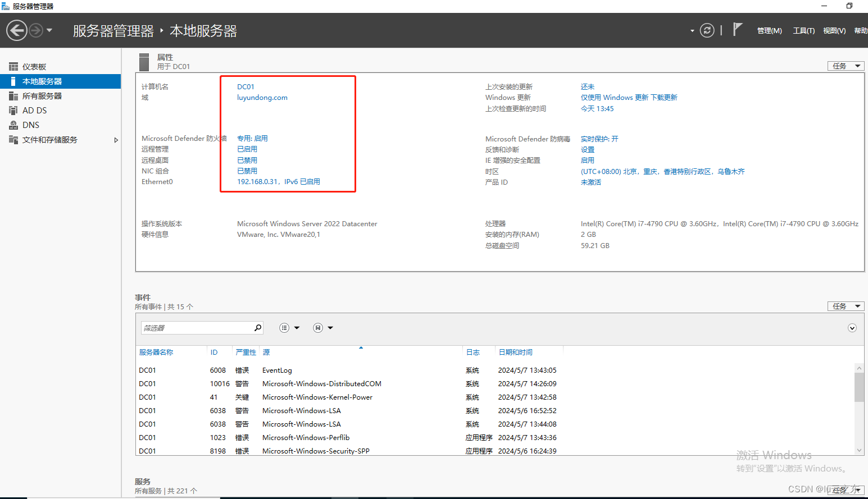
Task: Click the 属性 server tile icon
Action: tap(144, 62)
